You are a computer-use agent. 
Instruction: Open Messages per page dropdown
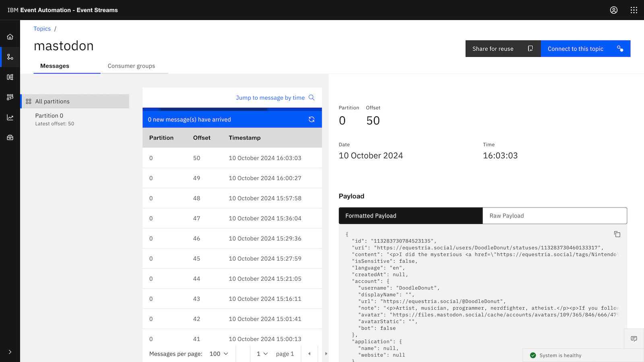click(x=219, y=354)
